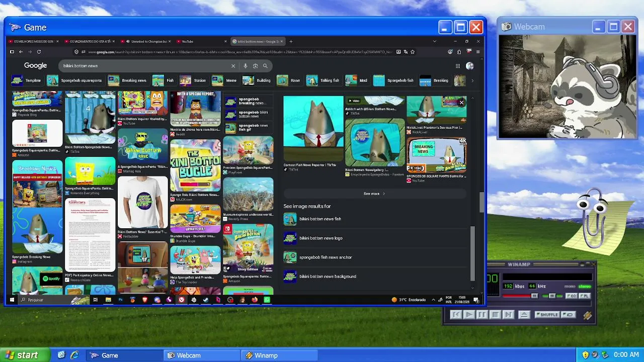This screenshot has height=362, width=644.
Task: Open suggestion 'bikini bottom news logo'
Action: pyautogui.click(x=375, y=238)
